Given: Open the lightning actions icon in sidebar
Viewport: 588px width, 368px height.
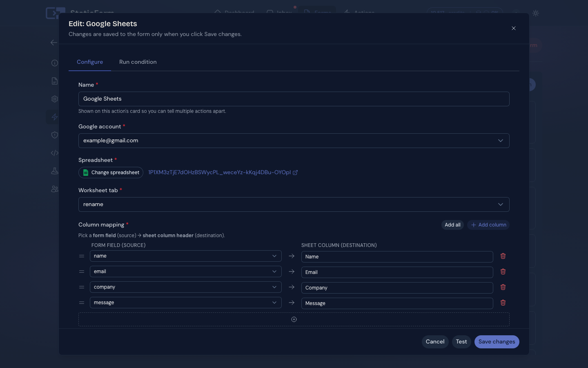Looking at the screenshot, I should point(55,117).
